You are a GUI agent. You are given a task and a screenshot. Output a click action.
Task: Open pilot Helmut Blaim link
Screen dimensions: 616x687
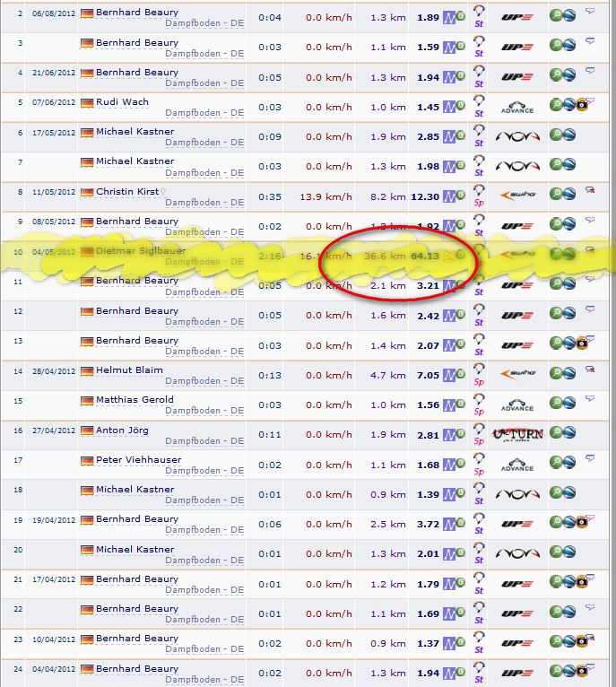tap(129, 370)
